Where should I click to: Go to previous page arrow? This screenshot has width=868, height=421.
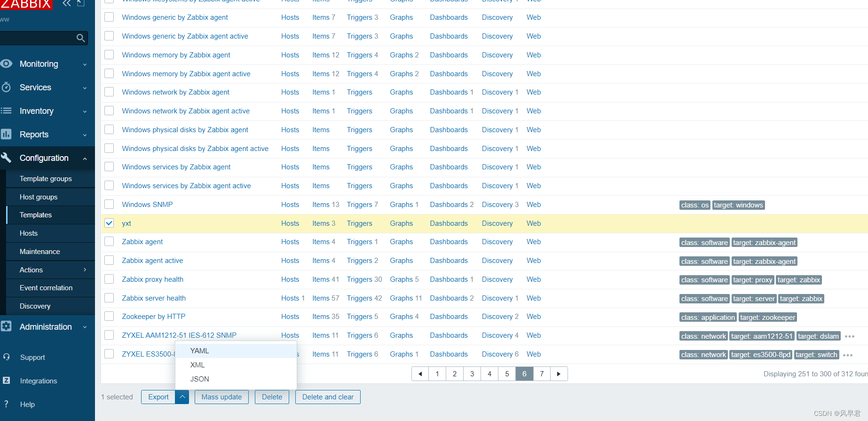420,374
